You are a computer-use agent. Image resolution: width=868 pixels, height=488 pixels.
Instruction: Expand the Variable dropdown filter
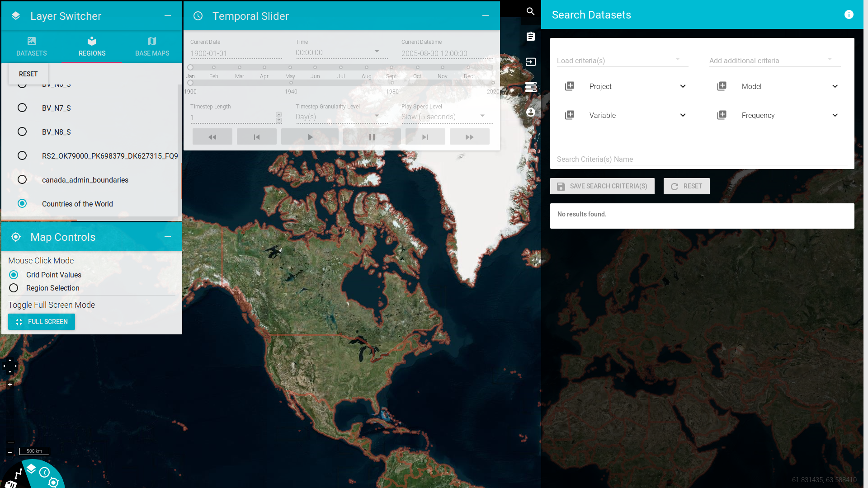(x=683, y=115)
